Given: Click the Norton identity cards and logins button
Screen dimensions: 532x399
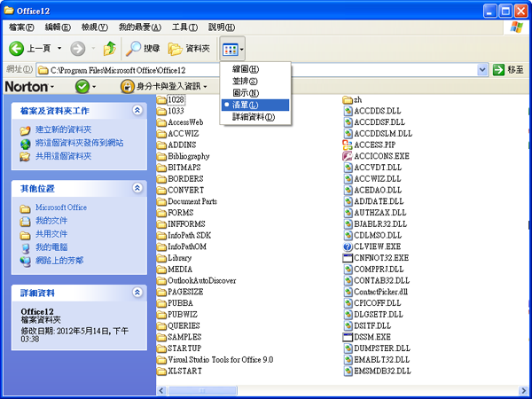Looking at the screenshot, I should pos(164,87).
